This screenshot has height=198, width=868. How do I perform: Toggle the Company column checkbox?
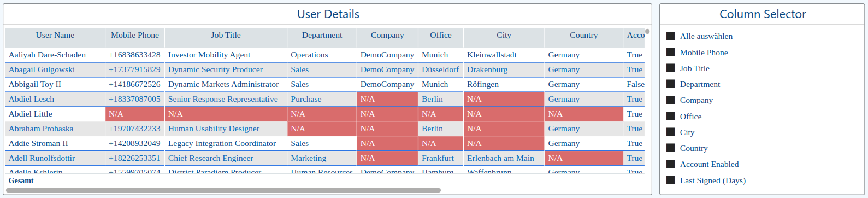click(x=670, y=100)
